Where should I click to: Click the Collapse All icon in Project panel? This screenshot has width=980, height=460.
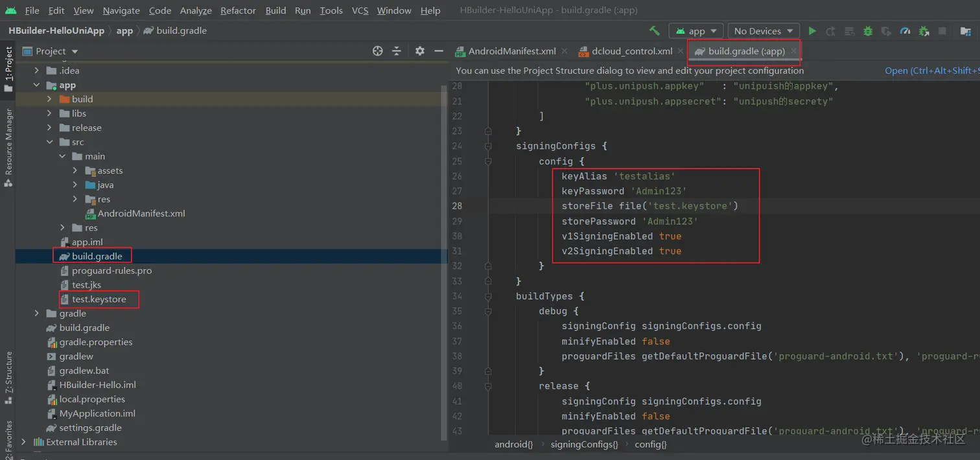[x=397, y=51]
